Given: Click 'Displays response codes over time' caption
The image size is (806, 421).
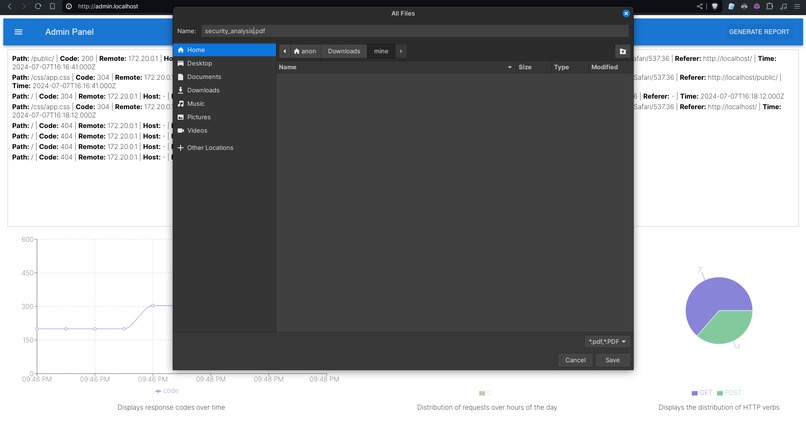Looking at the screenshot, I should [171, 407].
